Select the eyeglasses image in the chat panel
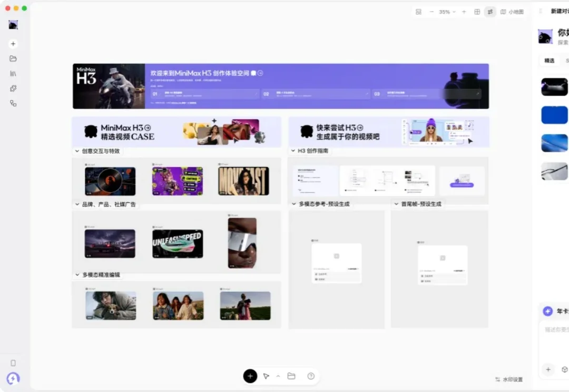 tap(554, 171)
